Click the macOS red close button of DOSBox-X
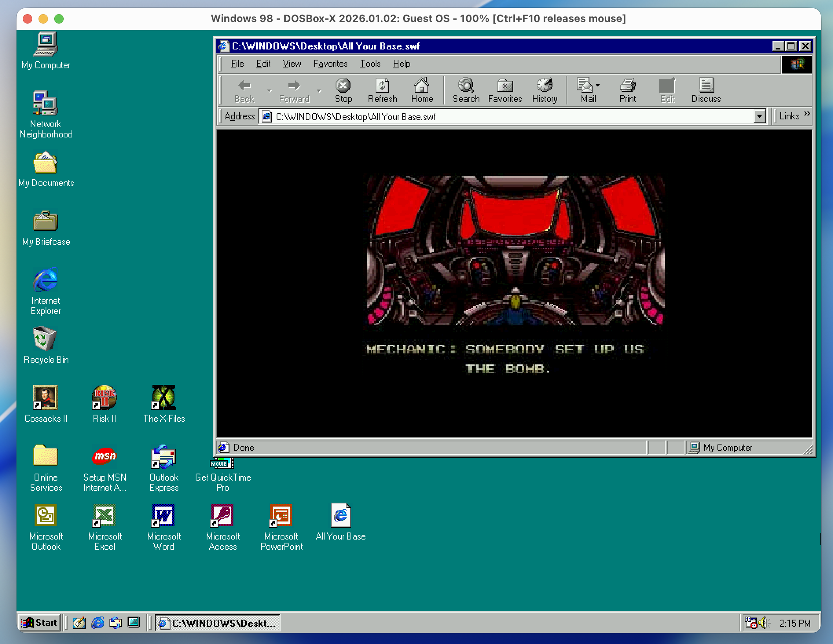Viewport: 833px width, 644px height. [28, 19]
